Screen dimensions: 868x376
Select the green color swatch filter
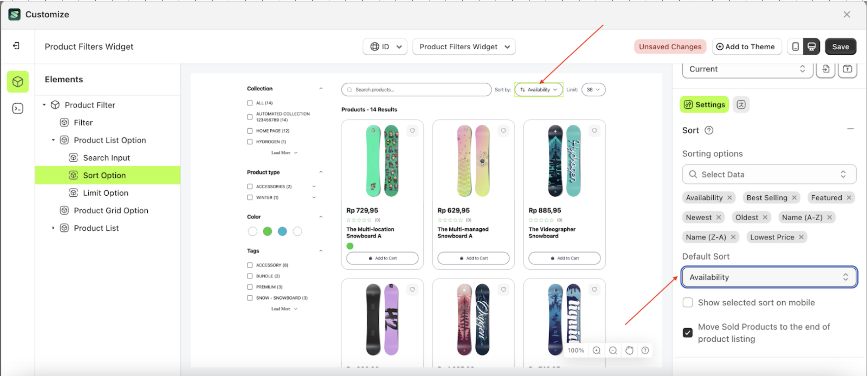click(267, 231)
